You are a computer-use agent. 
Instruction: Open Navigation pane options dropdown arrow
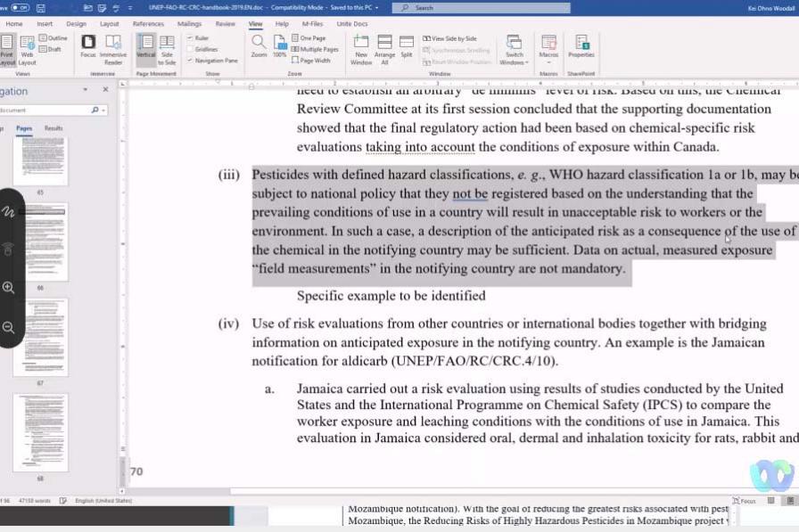(85, 90)
